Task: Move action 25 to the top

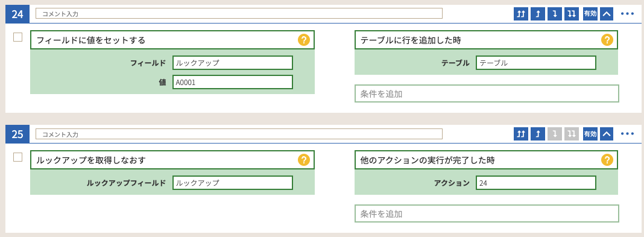Action: (521, 133)
